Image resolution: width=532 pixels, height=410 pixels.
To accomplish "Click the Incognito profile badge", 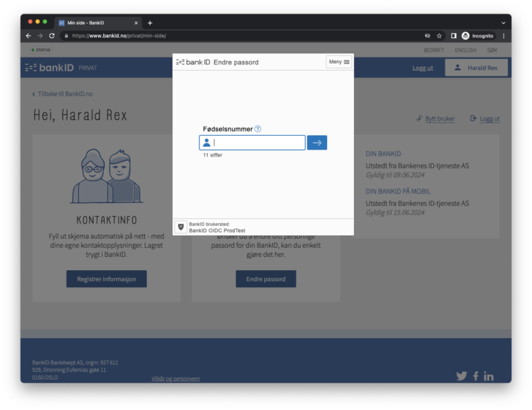I will click(x=478, y=35).
